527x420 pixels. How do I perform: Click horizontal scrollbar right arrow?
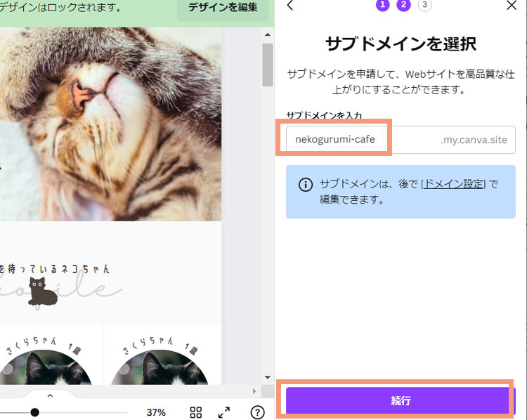click(254, 391)
